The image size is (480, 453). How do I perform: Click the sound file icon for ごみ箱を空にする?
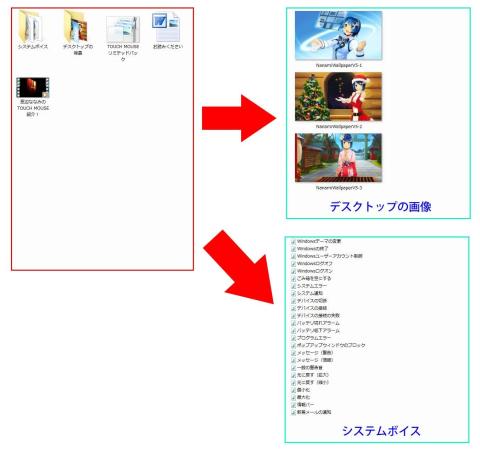(293, 278)
